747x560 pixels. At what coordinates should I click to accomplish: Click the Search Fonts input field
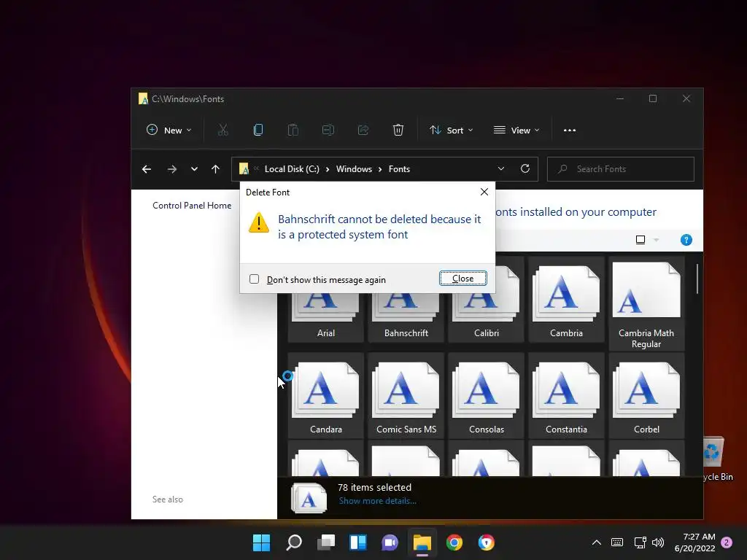point(620,169)
